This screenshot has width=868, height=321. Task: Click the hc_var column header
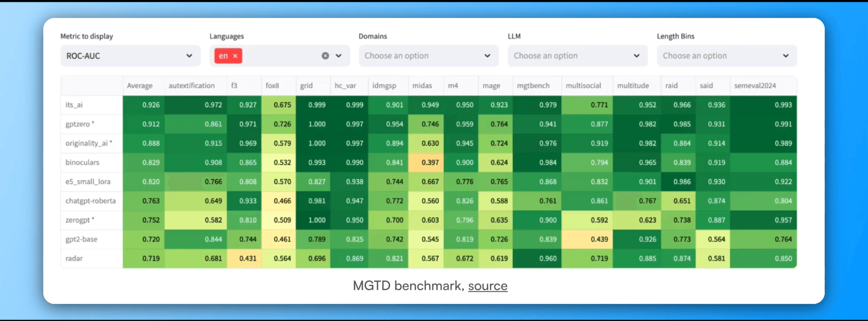349,85
